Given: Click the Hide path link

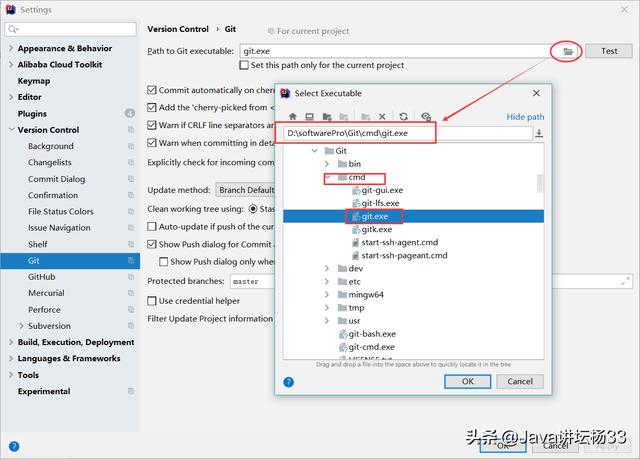Looking at the screenshot, I should coord(525,117).
